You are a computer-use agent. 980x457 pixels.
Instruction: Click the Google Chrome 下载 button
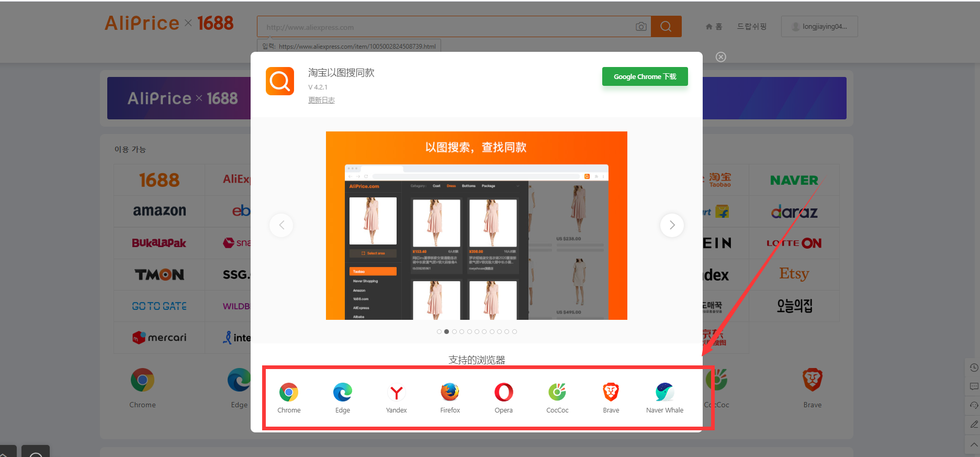[x=645, y=76]
